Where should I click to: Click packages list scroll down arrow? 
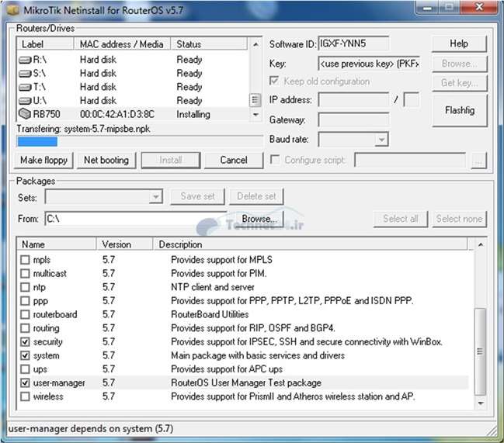tap(481, 403)
